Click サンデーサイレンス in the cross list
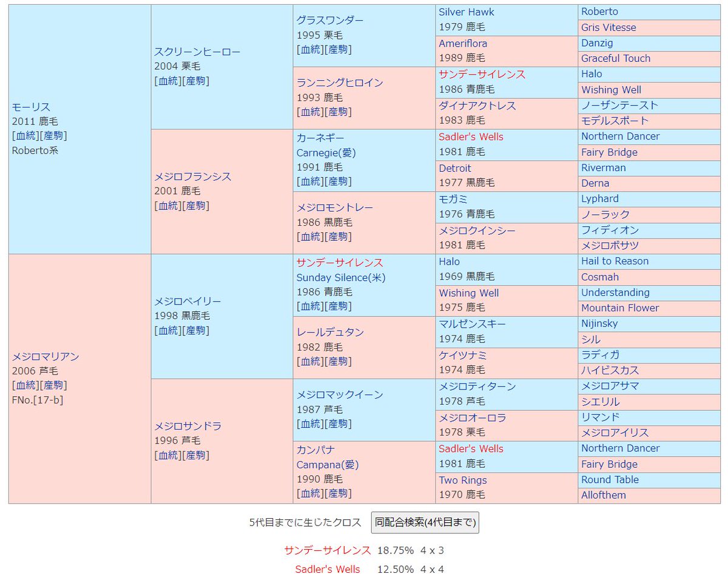The height and width of the screenshot is (574, 728). [x=328, y=550]
